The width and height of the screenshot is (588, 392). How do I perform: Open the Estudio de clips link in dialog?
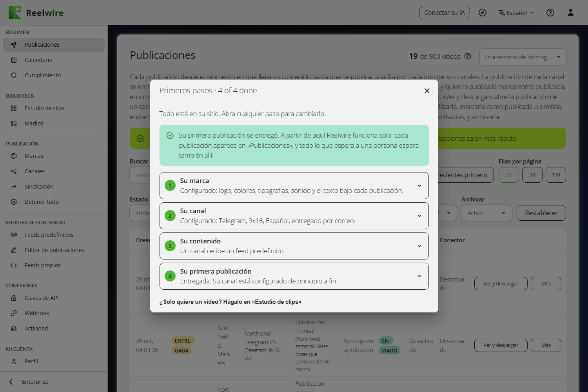pyautogui.click(x=230, y=302)
